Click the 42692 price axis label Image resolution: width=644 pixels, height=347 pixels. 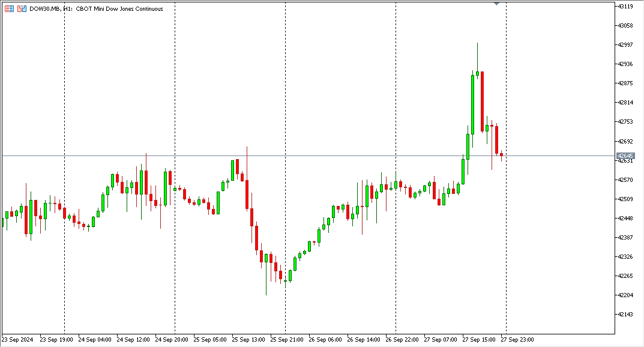[625, 141]
